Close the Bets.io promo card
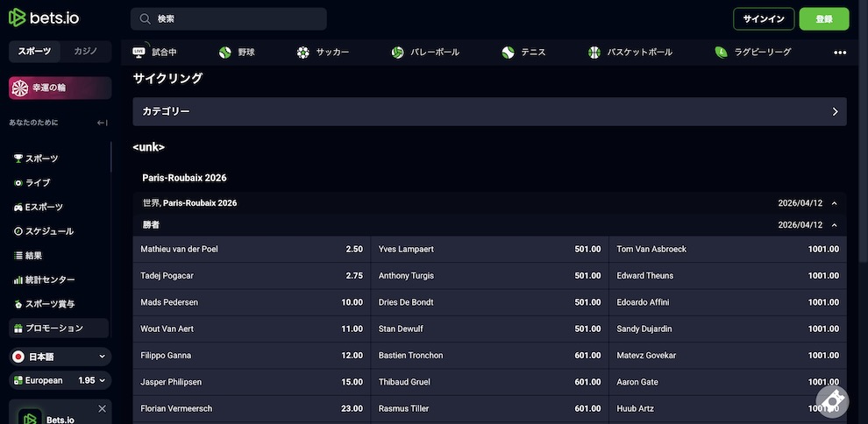This screenshot has width=868, height=424. point(102,408)
